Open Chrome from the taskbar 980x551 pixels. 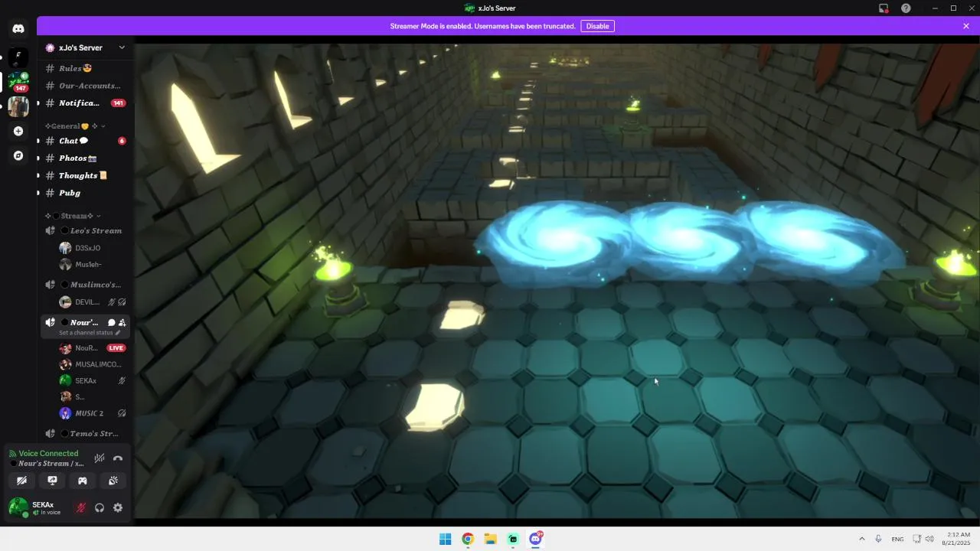point(468,539)
